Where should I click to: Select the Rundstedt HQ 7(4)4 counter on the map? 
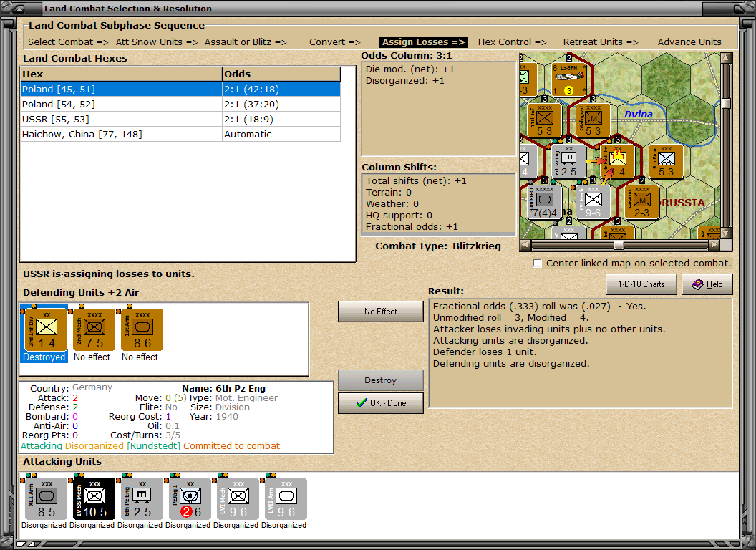click(544, 202)
